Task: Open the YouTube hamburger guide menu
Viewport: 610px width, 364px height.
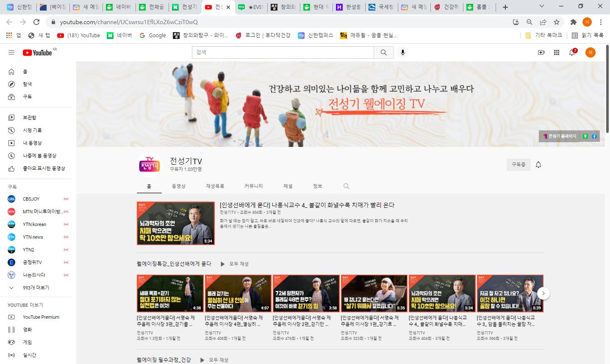Action: (x=11, y=52)
